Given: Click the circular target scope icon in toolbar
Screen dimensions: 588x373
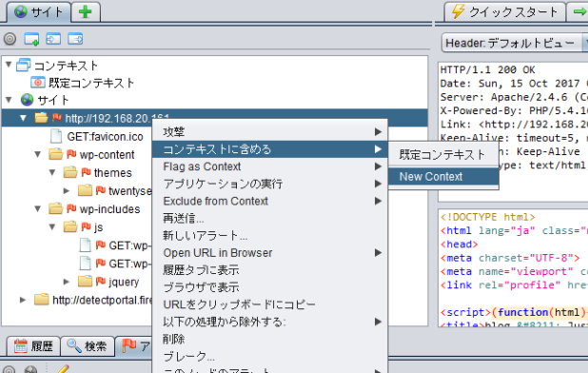Looking at the screenshot, I should coord(10,39).
